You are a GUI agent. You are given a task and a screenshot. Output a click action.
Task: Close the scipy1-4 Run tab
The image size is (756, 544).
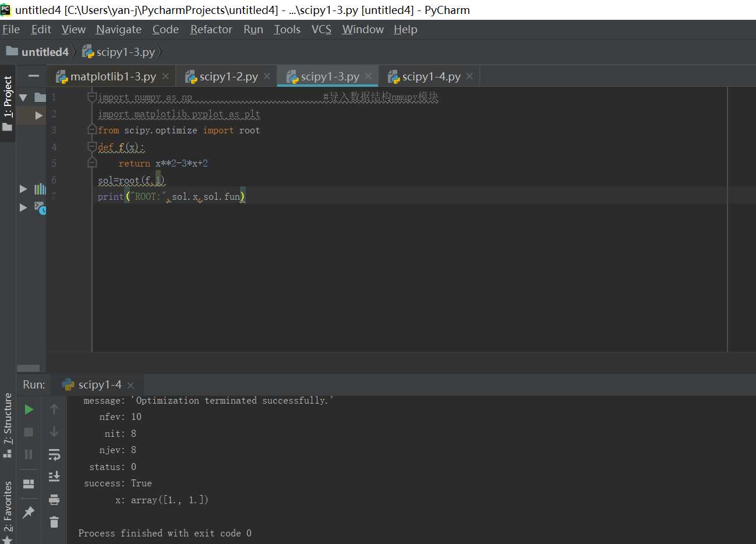(130, 385)
